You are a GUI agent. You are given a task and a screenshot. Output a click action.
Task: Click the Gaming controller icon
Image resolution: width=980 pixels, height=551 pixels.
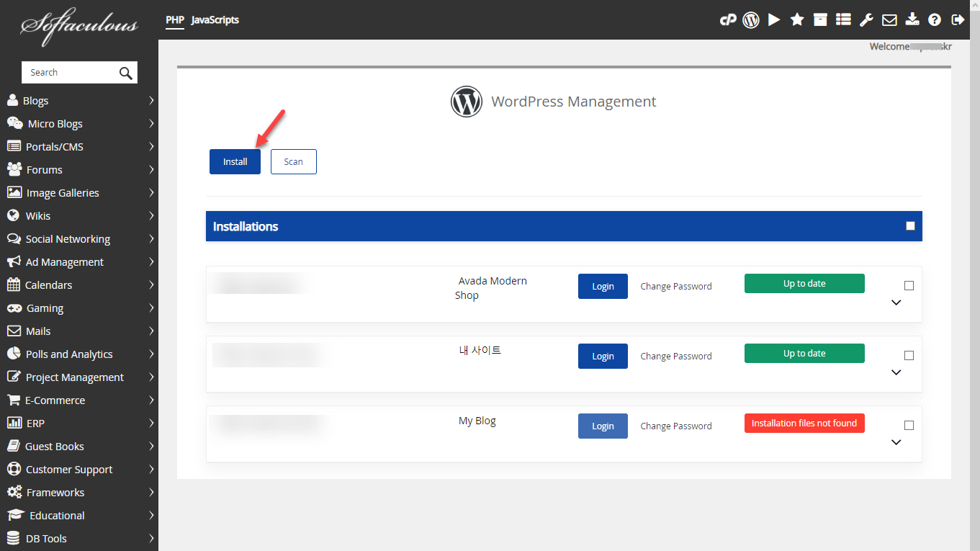14,308
